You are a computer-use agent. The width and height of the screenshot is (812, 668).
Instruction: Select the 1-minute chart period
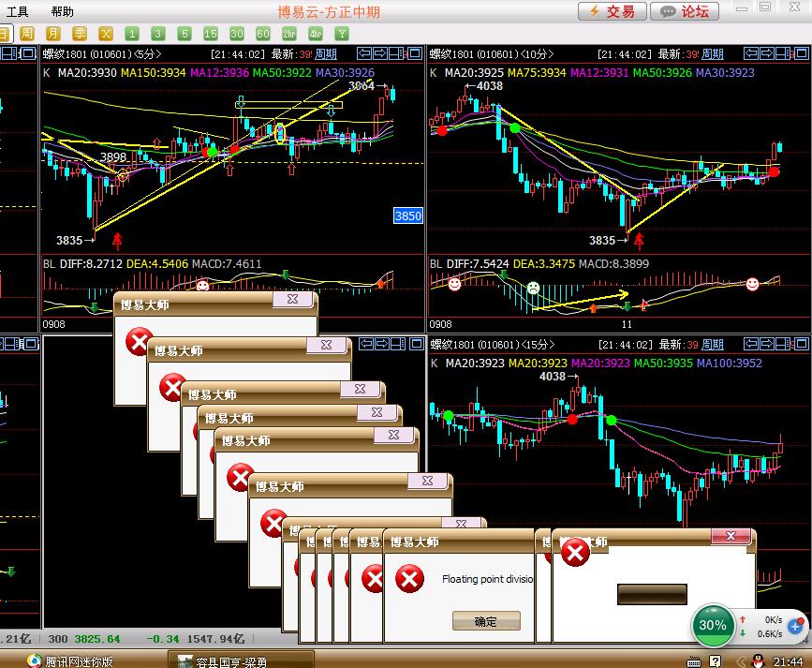click(x=132, y=34)
